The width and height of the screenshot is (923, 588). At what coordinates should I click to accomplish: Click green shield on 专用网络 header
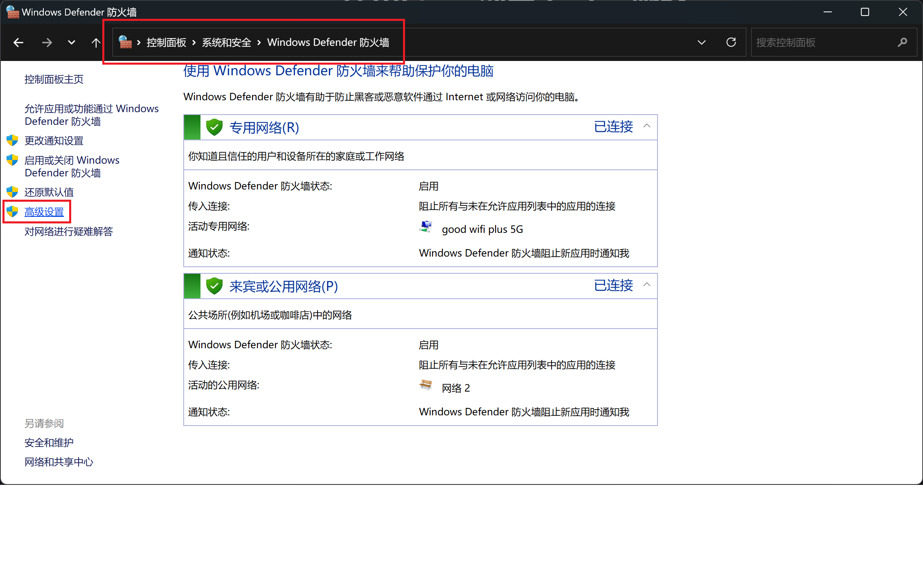click(x=214, y=127)
